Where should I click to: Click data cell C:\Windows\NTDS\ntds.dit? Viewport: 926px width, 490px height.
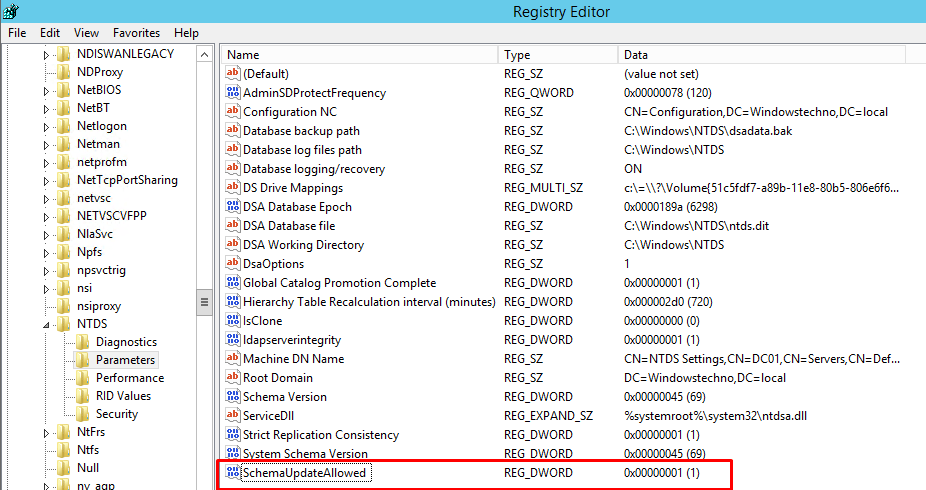click(x=696, y=226)
